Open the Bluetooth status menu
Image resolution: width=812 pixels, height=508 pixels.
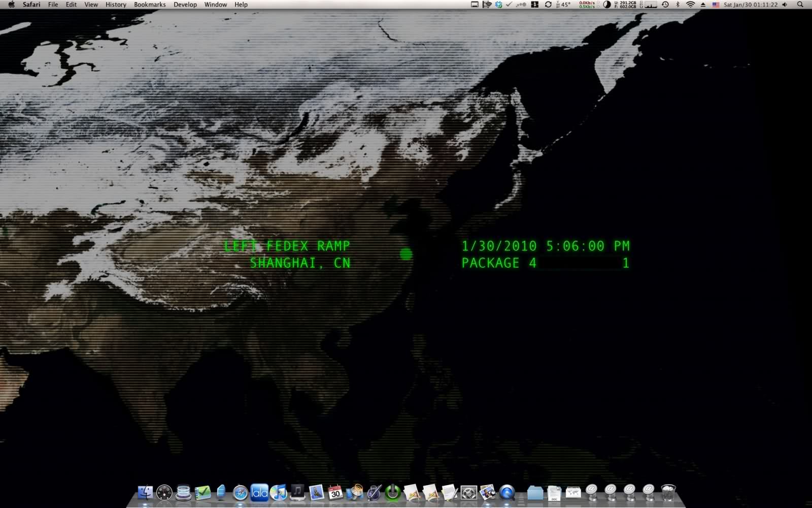point(678,5)
